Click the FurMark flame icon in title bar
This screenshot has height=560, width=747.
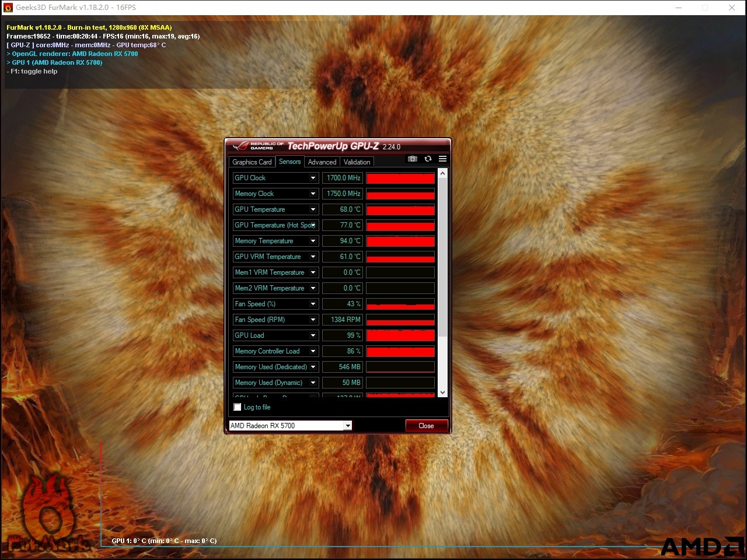pyautogui.click(x=8, y=8)
